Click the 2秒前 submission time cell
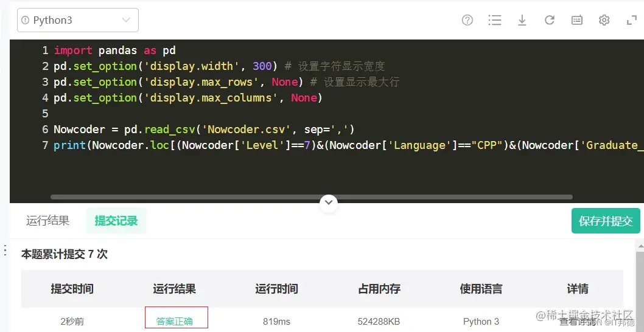 72,321
